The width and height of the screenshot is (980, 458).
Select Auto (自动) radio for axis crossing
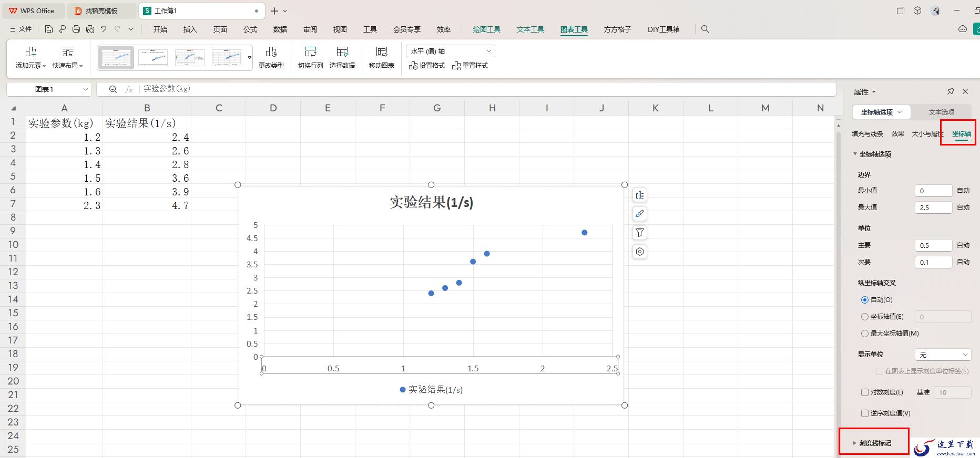coord(865,300)
